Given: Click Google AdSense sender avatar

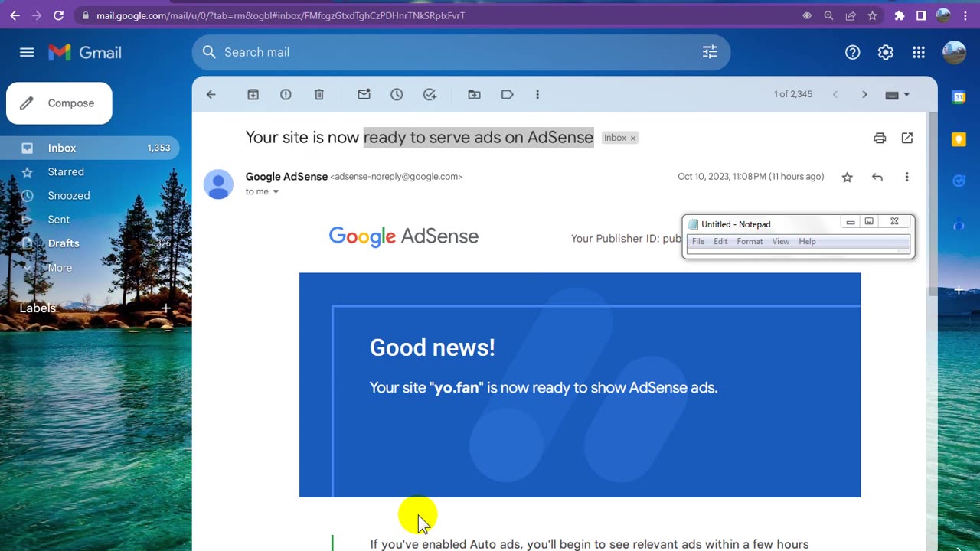Looking at the screenshot, I should 218,184.
